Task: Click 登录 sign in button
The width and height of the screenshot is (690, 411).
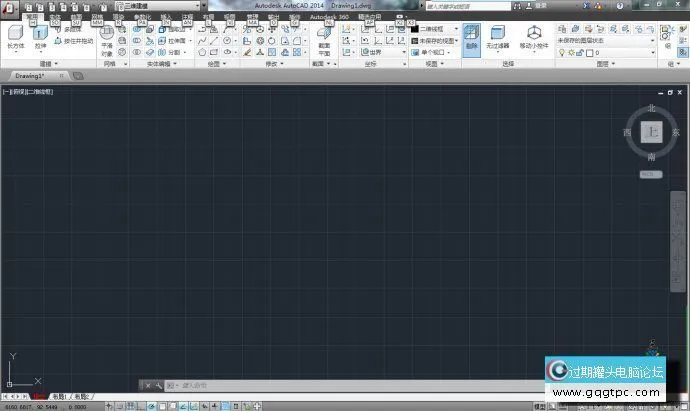Action: tap(537, 6)
